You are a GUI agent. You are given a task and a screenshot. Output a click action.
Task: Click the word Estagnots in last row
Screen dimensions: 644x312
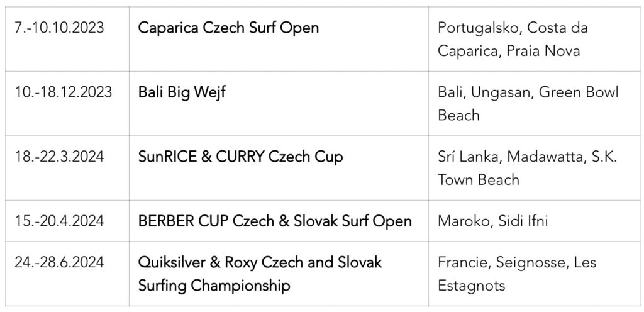point(472,286)
